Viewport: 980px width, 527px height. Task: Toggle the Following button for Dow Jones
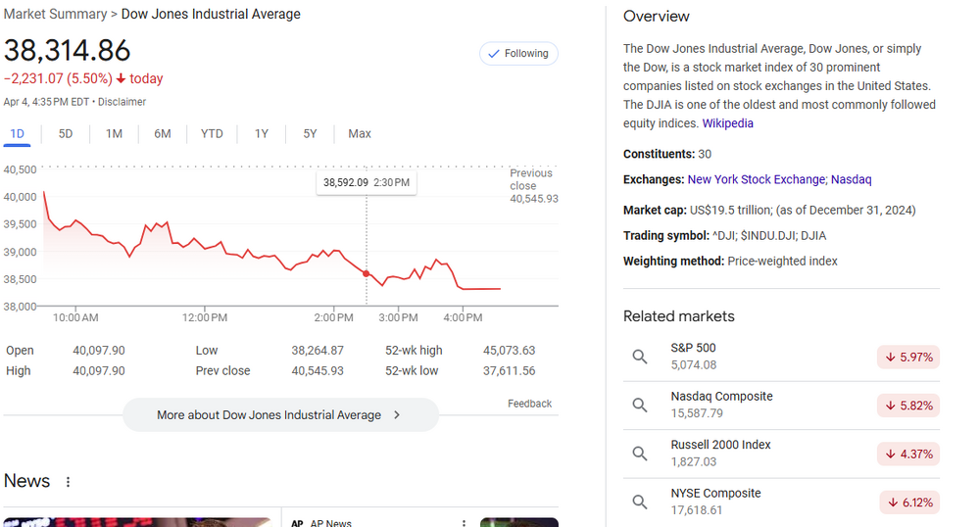click(x=518, y=54)
